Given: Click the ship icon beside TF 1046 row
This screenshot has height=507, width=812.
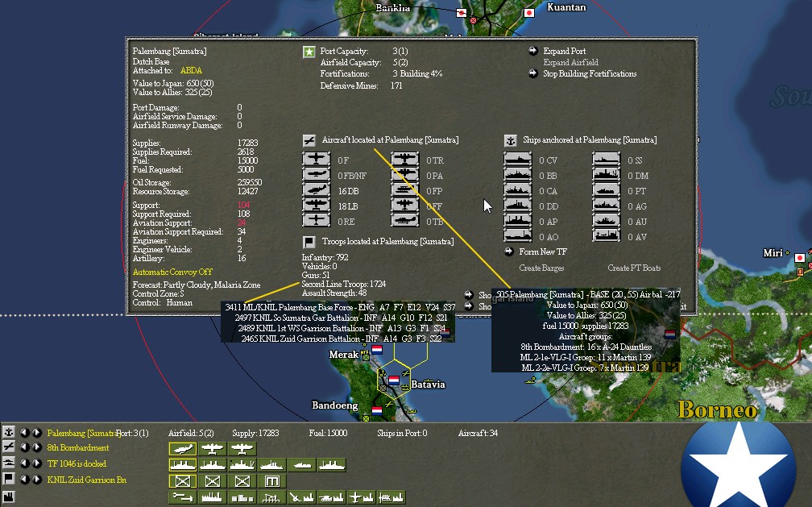Looking at the screenshot, I should [9, 463].
